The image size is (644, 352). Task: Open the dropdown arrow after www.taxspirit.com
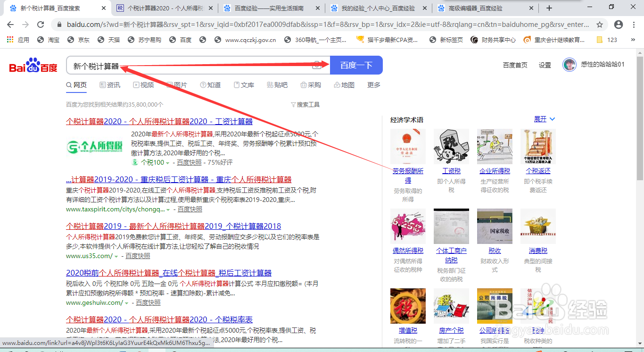coord(167,210)
